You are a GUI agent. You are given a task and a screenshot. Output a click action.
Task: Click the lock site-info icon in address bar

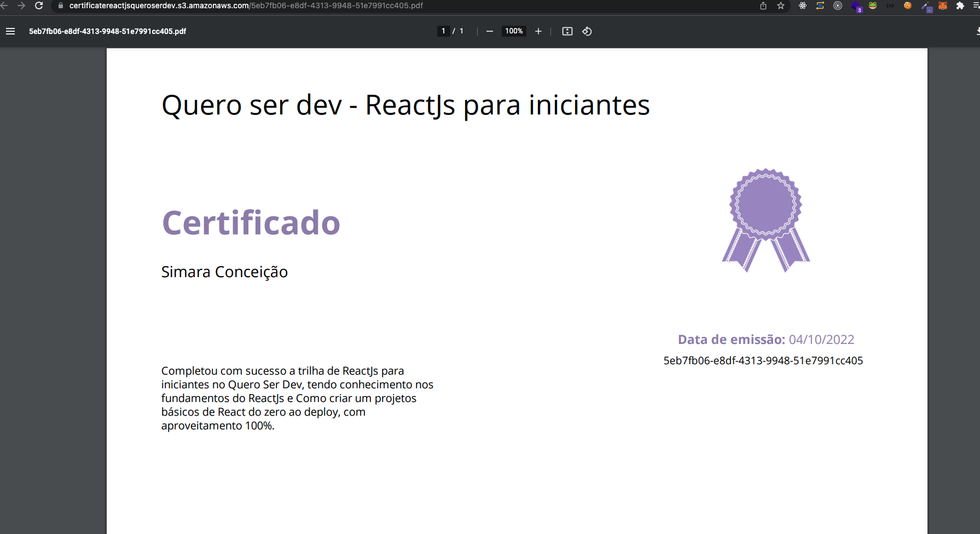pos(61,5)
